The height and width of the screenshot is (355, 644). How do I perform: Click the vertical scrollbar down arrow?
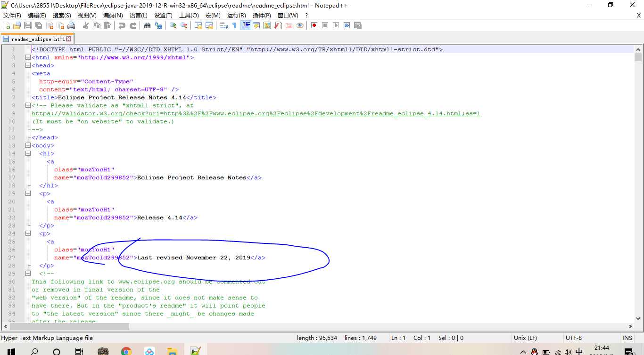[638, 318]
